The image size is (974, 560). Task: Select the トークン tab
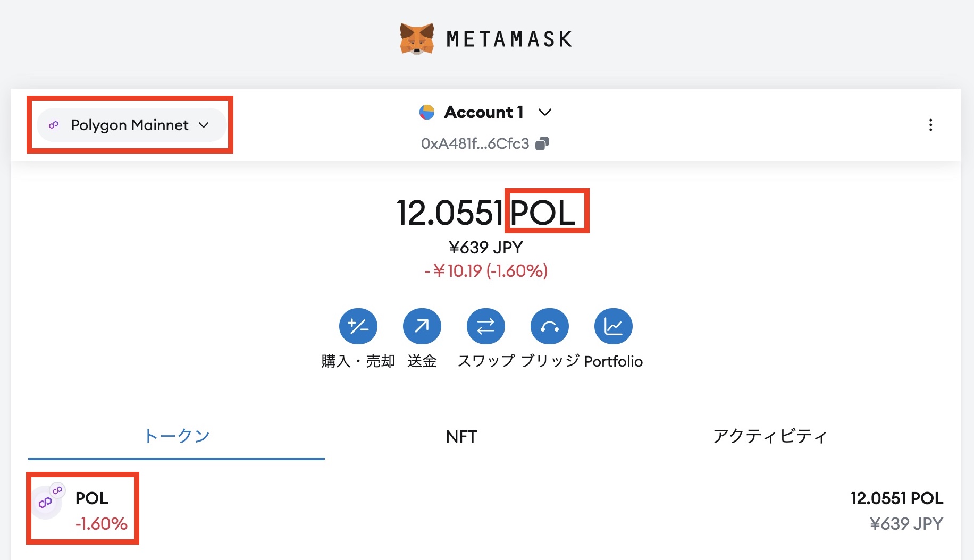(x=177, y=435)
